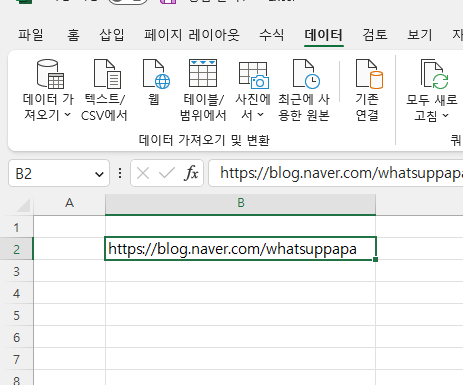This screenshot has width=463, height=385.
Task: Select the 데이터 tab
Action: (323, 35)
